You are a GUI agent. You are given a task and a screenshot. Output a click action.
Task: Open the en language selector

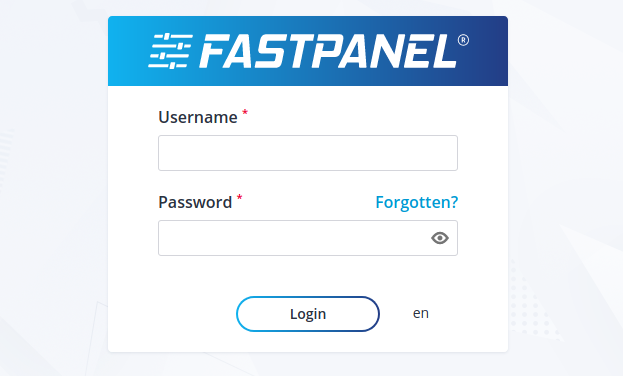point(421,313)
